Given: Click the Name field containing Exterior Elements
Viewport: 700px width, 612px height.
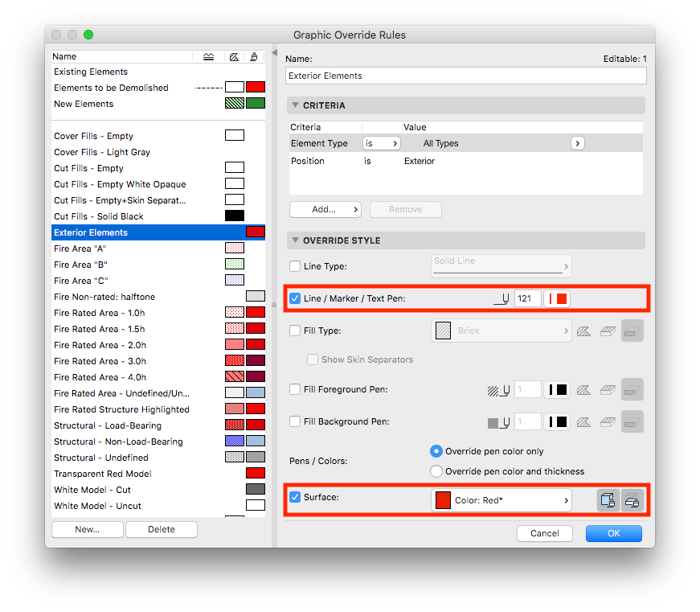Looking at the screenshot, I should [x=465, y=76].
